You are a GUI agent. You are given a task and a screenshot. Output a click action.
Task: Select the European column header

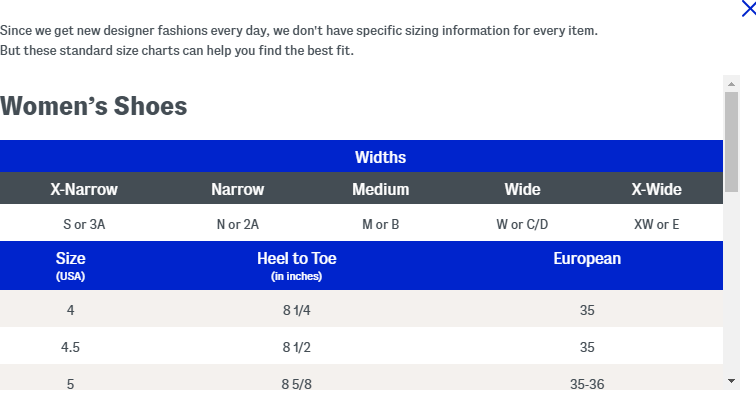587,259
